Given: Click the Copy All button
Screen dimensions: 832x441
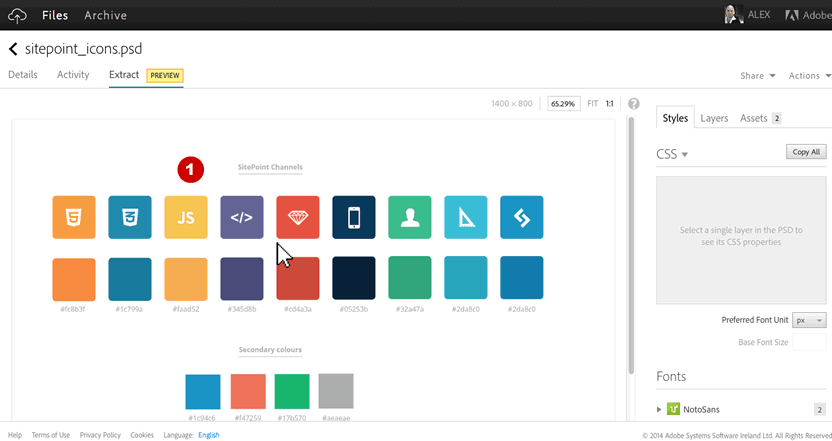Looking at the screenshot, I should pyautogui.click(x=806, y=152).
